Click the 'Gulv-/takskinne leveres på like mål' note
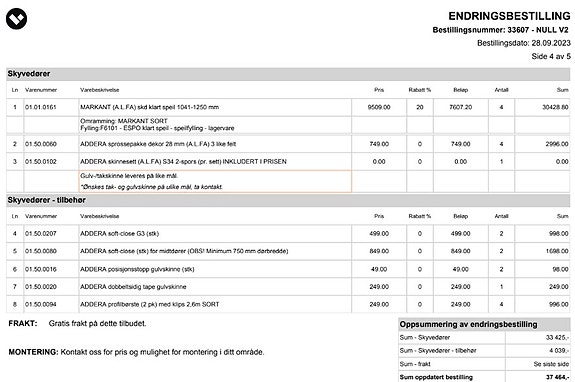575x382 pixels. 129,176
